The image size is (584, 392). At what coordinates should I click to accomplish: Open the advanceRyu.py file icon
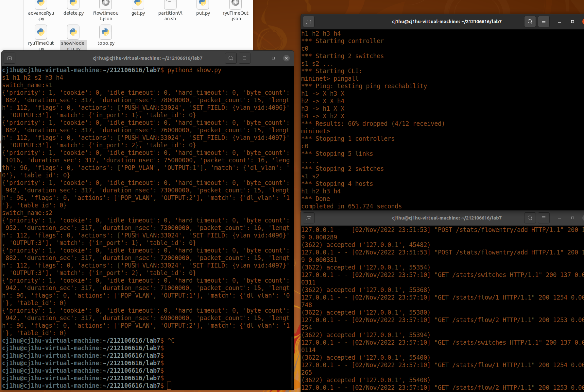(41, 5)
